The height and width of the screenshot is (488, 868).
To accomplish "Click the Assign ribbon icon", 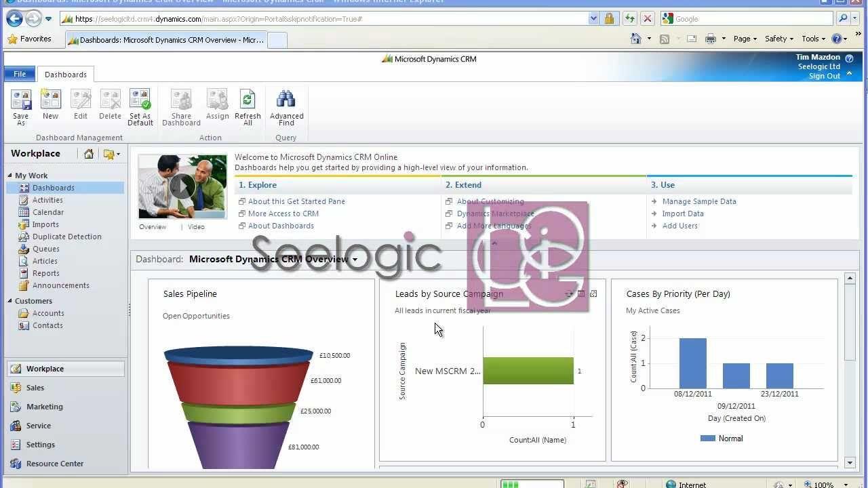I will pos(218,105).
